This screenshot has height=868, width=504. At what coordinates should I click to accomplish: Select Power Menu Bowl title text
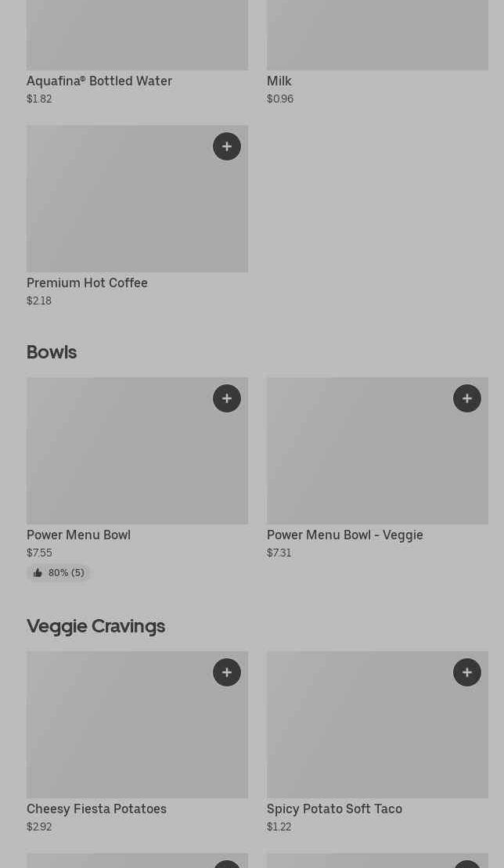coord(78,535)
